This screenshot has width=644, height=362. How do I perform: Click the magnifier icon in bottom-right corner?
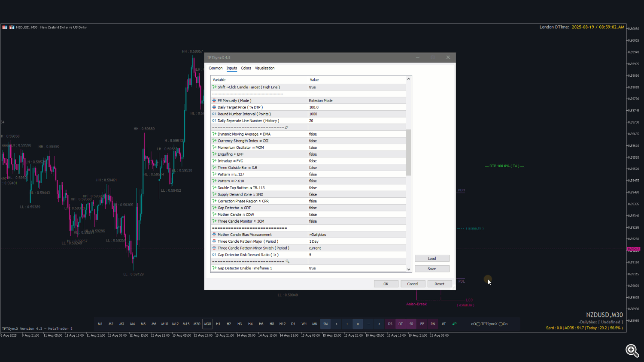point(632,350)
